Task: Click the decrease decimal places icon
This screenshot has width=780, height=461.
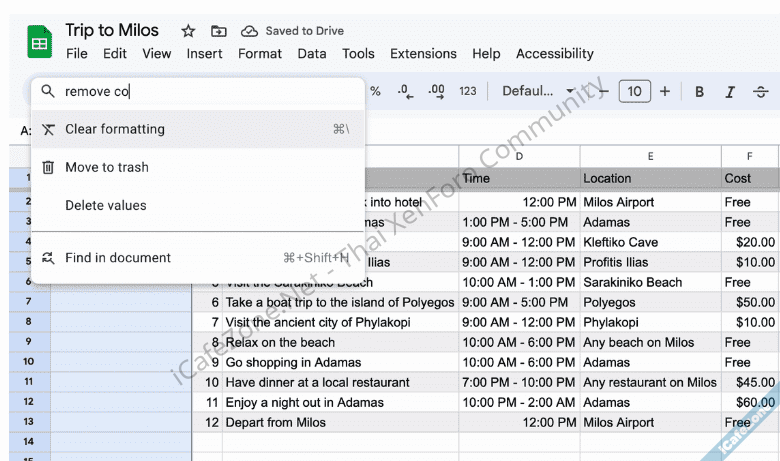Action: (x=405, y=91)
